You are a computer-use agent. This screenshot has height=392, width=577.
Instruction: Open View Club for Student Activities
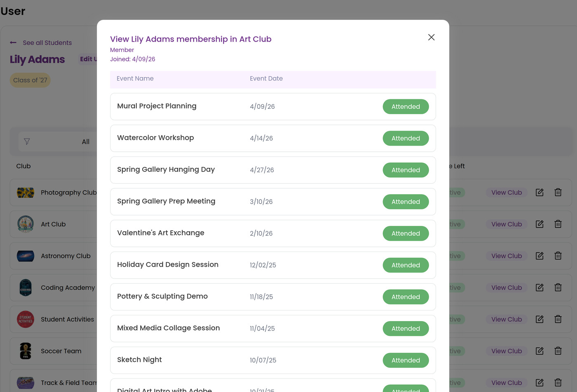pos(507,319)
